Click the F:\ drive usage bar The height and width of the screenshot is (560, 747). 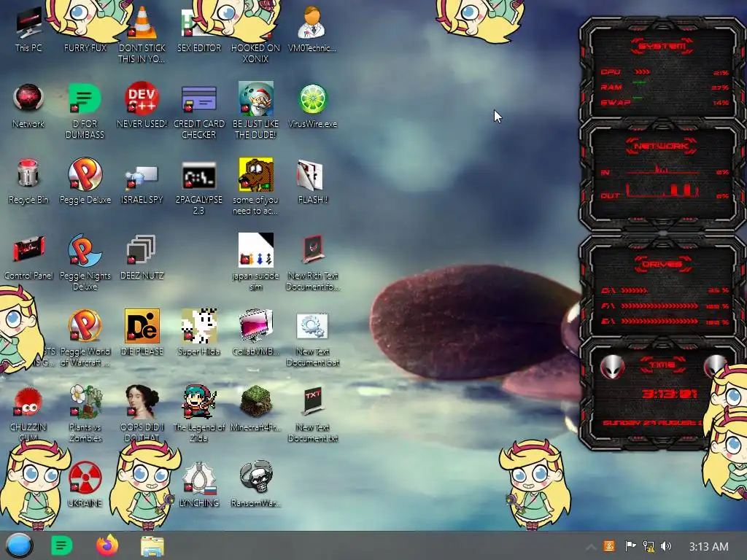tap(659, 306)
